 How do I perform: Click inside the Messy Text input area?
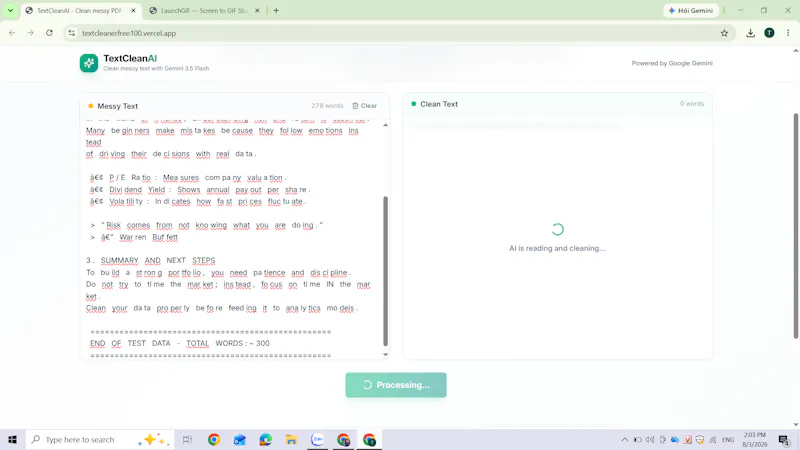click(232, 239)
